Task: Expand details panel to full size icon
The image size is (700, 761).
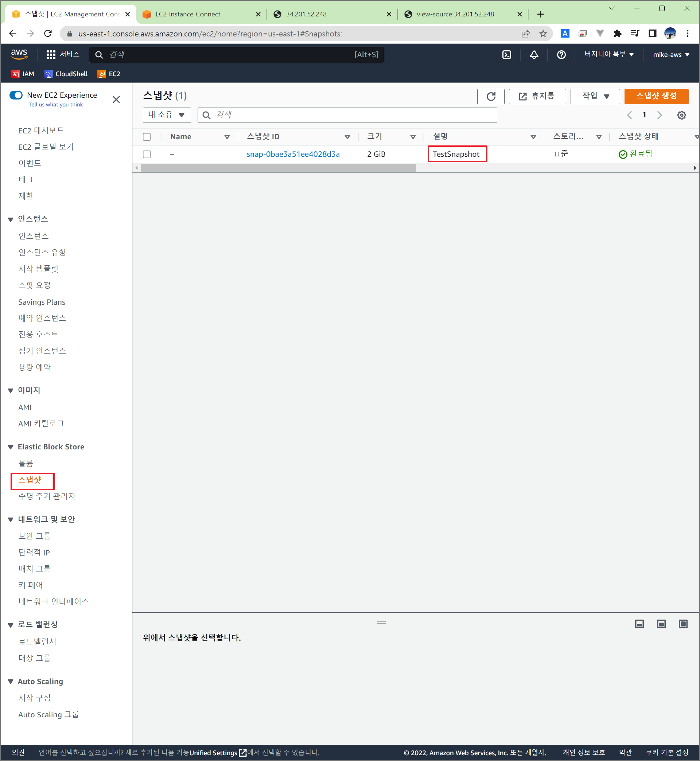Action: click(x=682, y=624)
